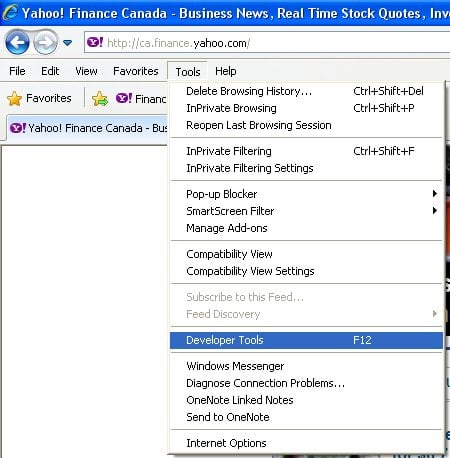Close the open Tools menu
Image resolution: width=450 pixels, height=458 pixels.
click(x=188, y=71)
